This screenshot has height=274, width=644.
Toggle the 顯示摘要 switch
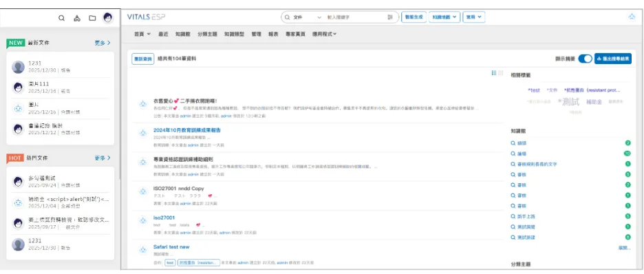[585, 59]
